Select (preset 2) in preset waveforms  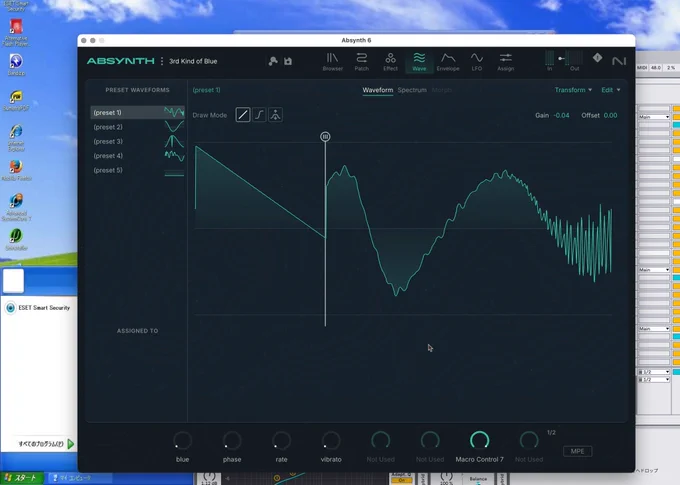137,127
